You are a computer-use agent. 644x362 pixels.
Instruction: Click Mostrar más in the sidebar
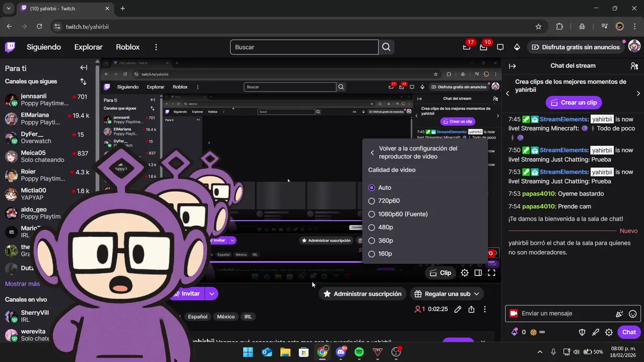coord(22,284)
